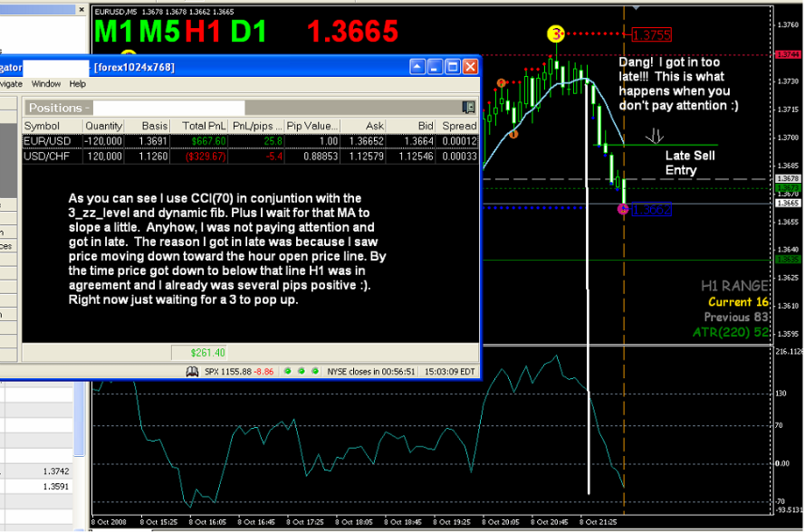
Task: Click the Previous 83 range reading
Action: 737,317
